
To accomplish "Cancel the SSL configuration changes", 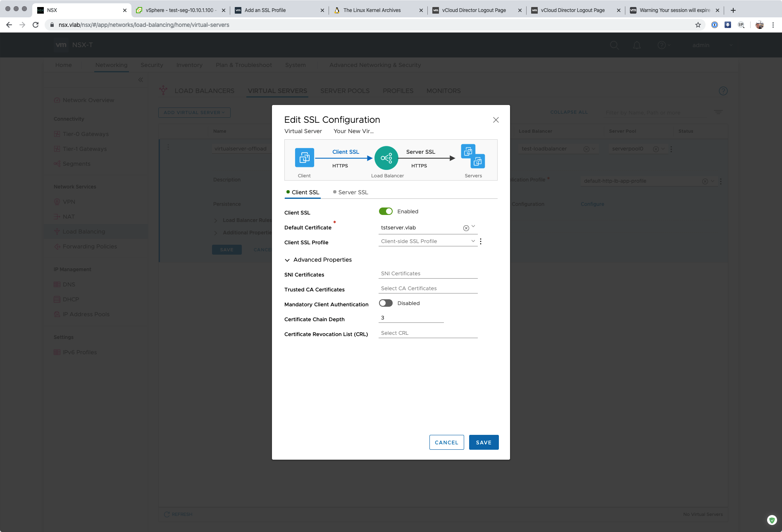I will [x=446, y=442].
